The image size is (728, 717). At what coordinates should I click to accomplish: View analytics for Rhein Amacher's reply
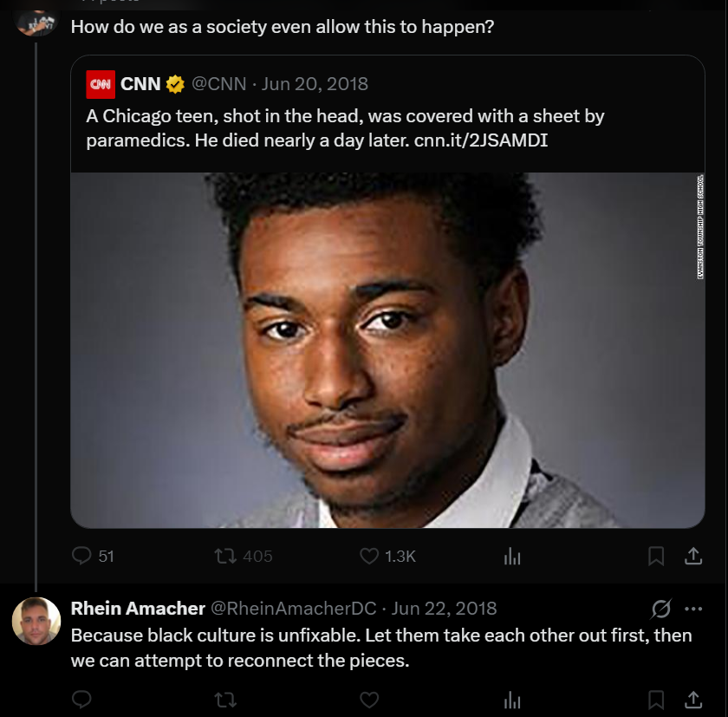(x=512, y=700)
